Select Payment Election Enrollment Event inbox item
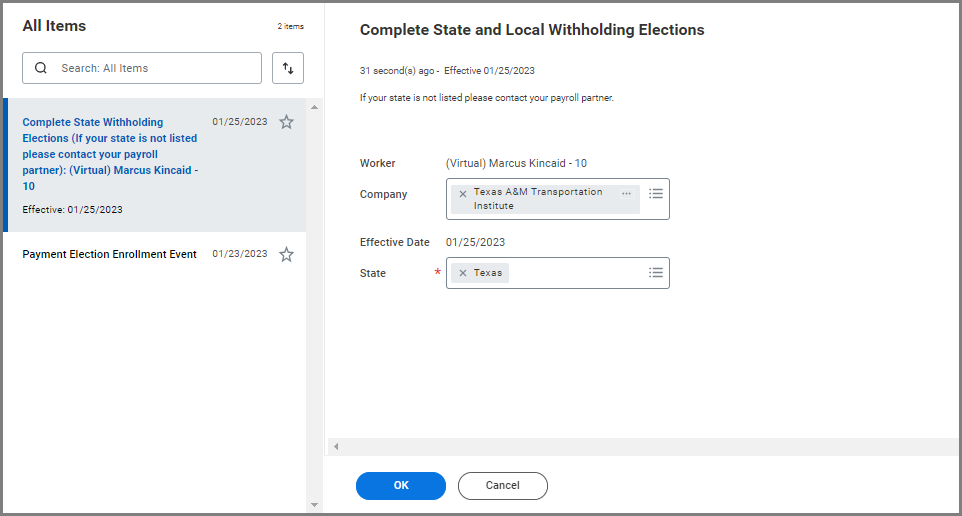This screenshot has height=516, width=962. click(x=110, y=254)
